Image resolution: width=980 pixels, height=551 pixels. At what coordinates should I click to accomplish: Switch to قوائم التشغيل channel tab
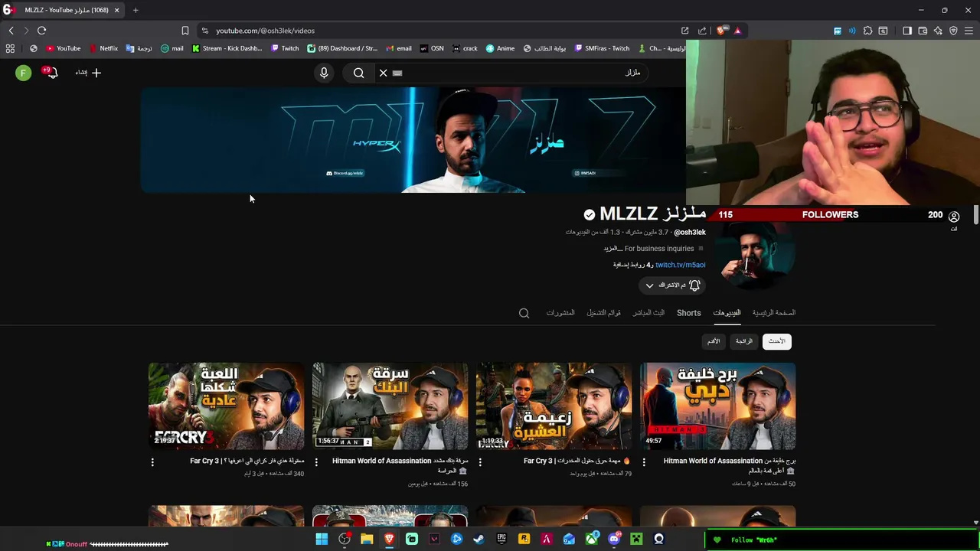(603, 313)
